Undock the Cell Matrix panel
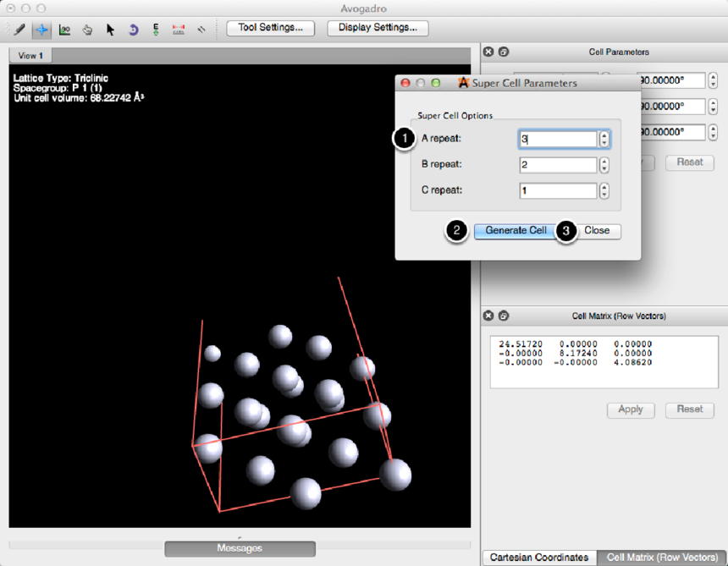The image size is (728, 566). click(x=504, y=316)
